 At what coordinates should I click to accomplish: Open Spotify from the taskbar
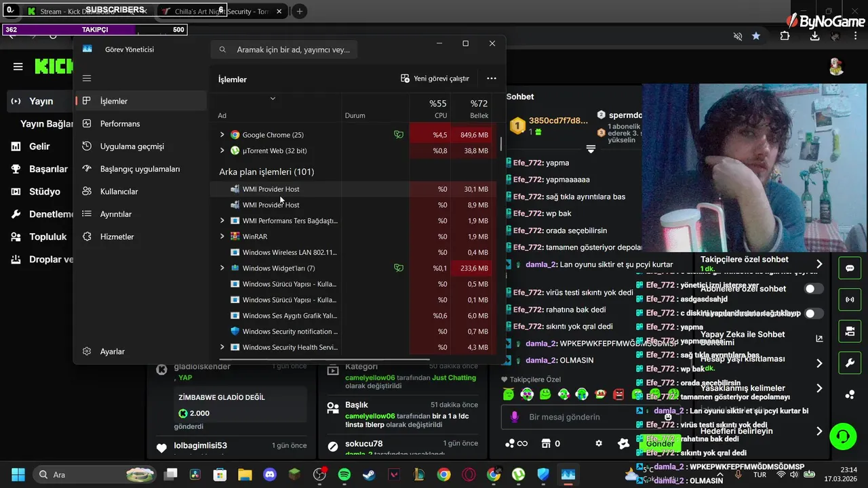point(344,474)
